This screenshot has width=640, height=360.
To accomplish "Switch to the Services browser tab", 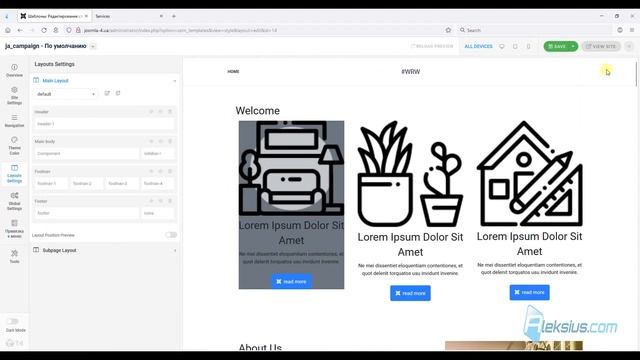I will click(128, 16).
